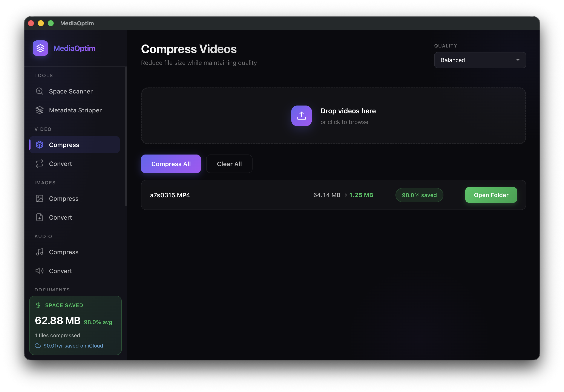Click the audio Compress music-note icon
The width and height of the screenshot is (564, 392).
(40, 252)
